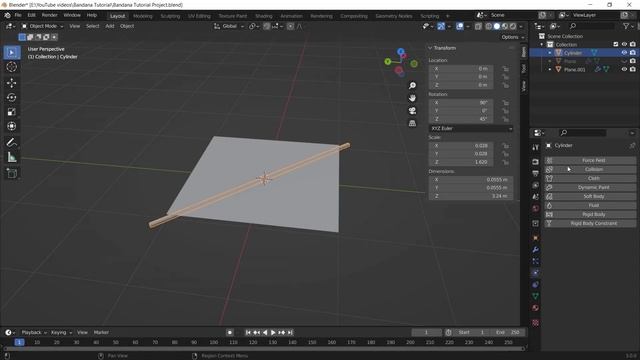Hide Cylinder in viewport via eye icon

624,53
